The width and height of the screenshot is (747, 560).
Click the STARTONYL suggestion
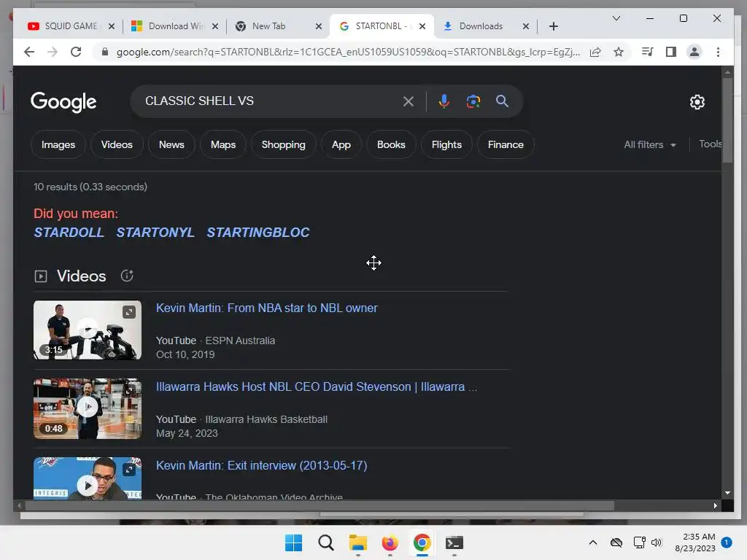(x=155, y=233)
